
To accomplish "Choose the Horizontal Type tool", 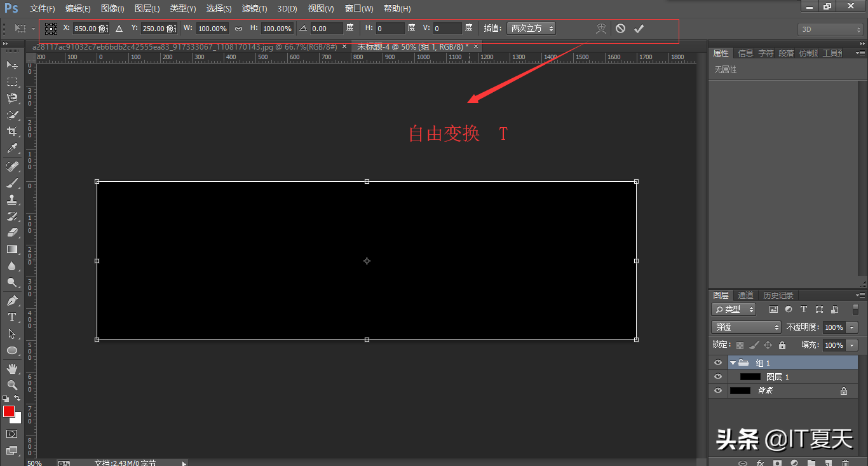I will coord(11,317).
